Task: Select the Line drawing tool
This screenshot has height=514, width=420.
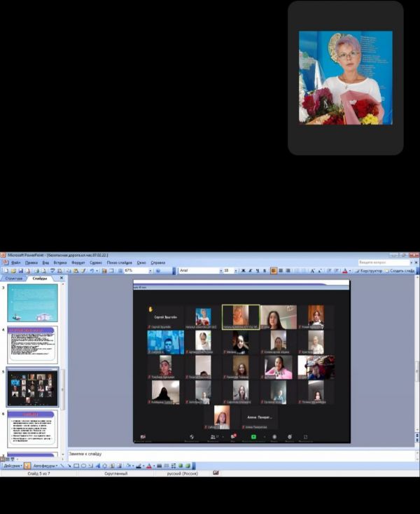Action: click(62, 466)
